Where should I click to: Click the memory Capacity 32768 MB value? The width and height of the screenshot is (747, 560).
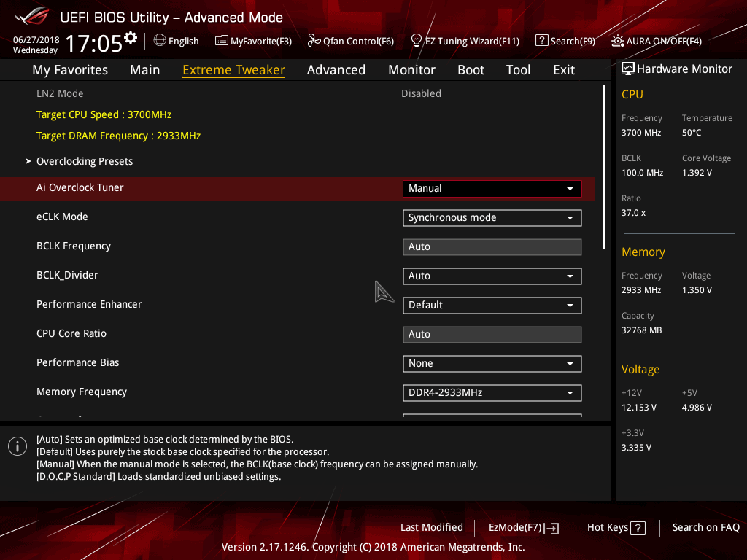(x=642, y=330)
